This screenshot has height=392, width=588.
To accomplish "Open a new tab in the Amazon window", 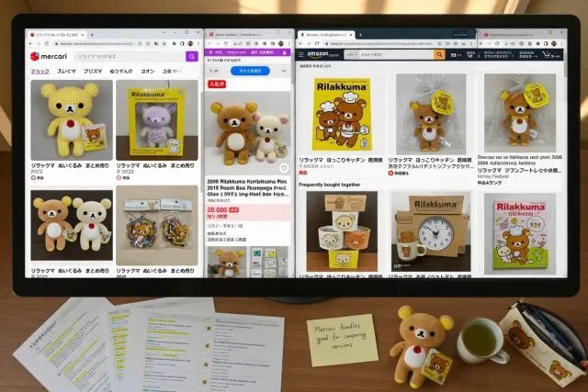I will point(360,35).
